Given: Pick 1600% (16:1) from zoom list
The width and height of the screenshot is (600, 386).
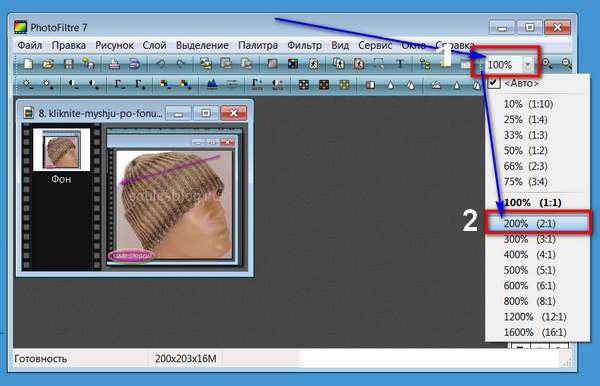Looking at the screenshot, I should (535, 332).
